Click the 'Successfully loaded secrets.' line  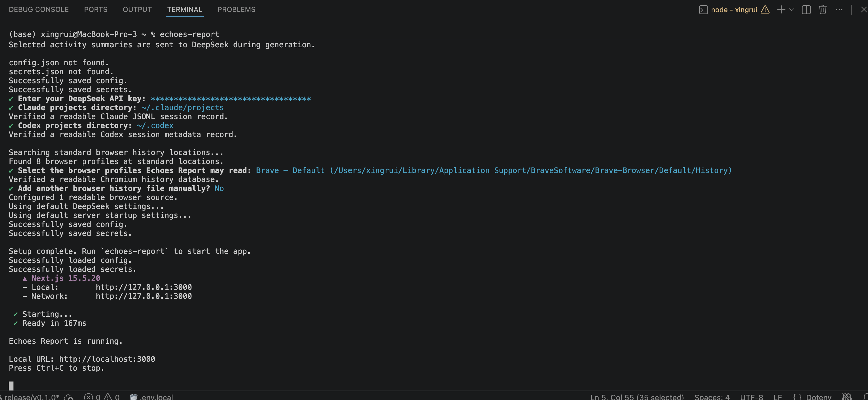click(x=72, y=269)
